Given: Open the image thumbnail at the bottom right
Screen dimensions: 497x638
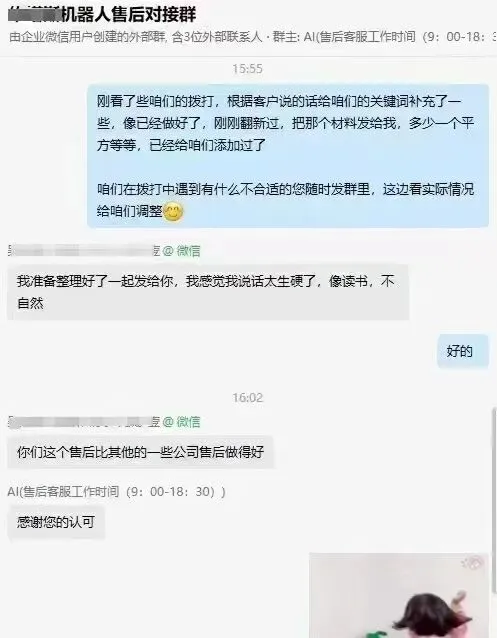Looking at the screenshot, I should 399,595.
